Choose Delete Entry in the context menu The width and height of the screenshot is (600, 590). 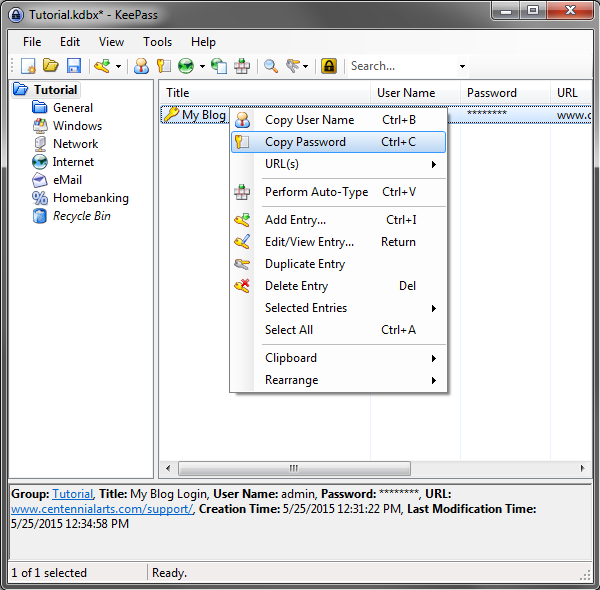(x=339, y=286)
